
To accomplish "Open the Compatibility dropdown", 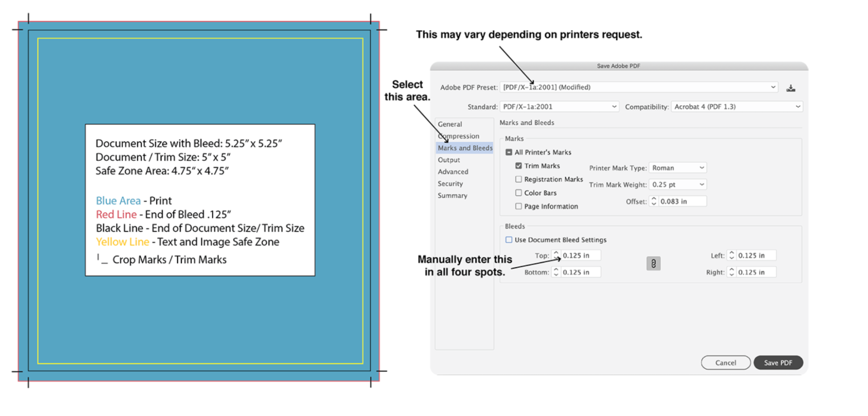I will point(736,106).
